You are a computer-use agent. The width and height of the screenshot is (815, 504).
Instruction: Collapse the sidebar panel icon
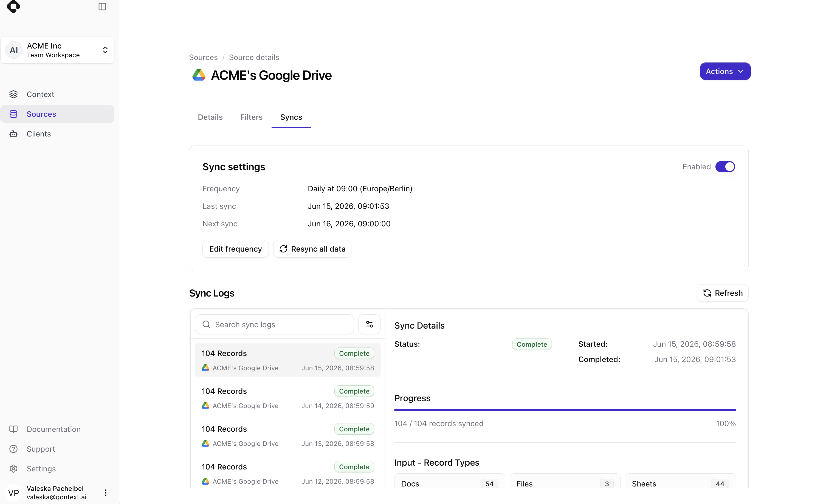pos(102,7)
